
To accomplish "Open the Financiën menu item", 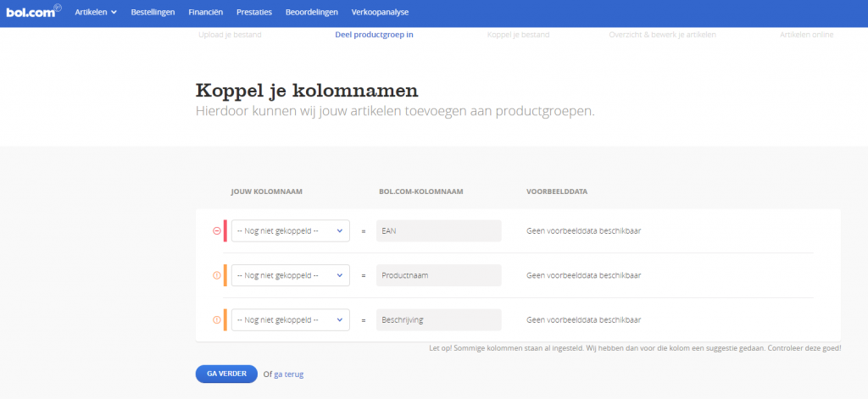I will click(205, 12).
